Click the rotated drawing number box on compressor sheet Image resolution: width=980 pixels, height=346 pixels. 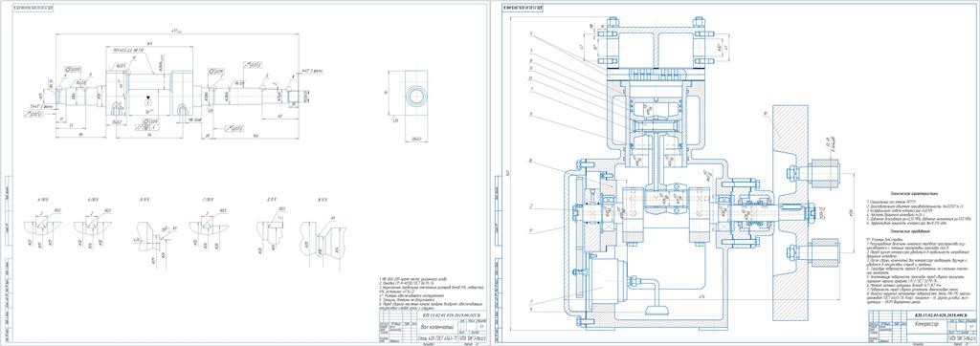point(523,8)
